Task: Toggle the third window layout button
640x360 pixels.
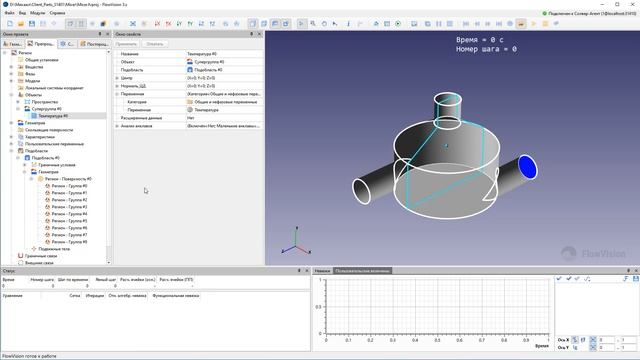Action: click(275, 24)
